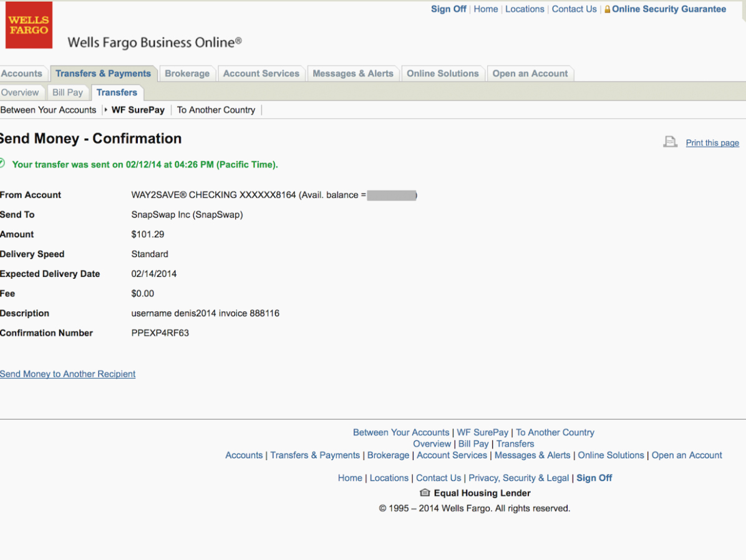
Task: Click footer Between Your Accounts link
Action: coord(401,433)
